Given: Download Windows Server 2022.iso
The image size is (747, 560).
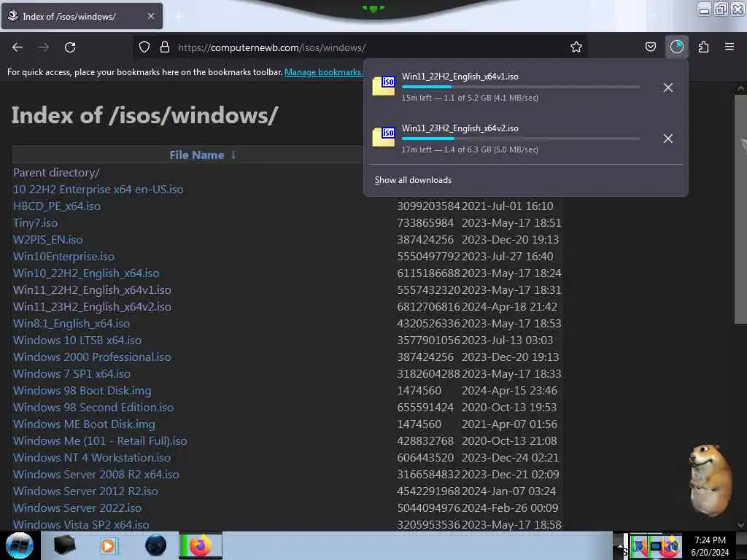Looking at the screenshot, I should click(77, 507).
